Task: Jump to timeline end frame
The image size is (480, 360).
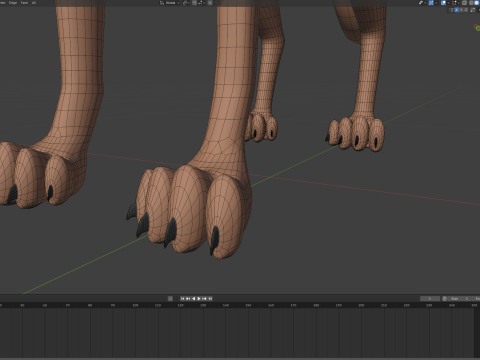Action: pyautogui.click(x=210, y=298)
